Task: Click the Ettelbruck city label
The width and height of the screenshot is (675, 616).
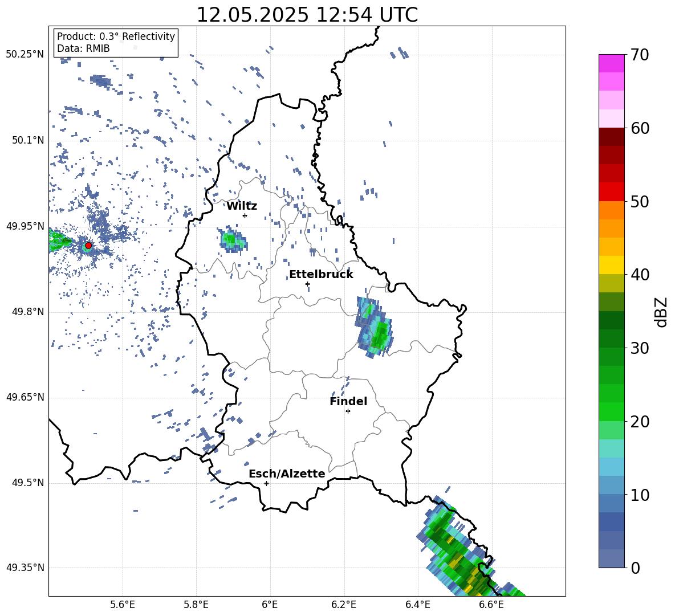Action: [321, 275]
